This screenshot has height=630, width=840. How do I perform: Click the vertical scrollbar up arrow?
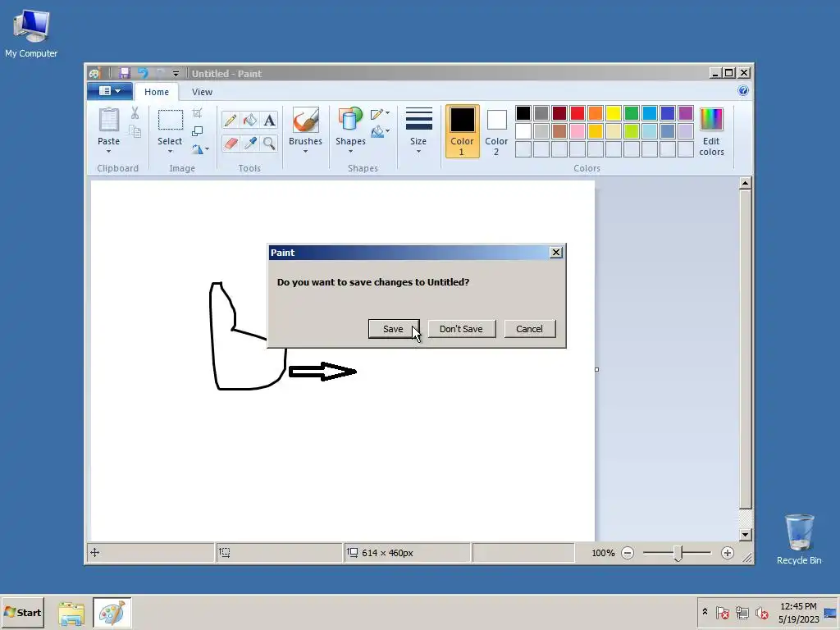click(745, 183)
